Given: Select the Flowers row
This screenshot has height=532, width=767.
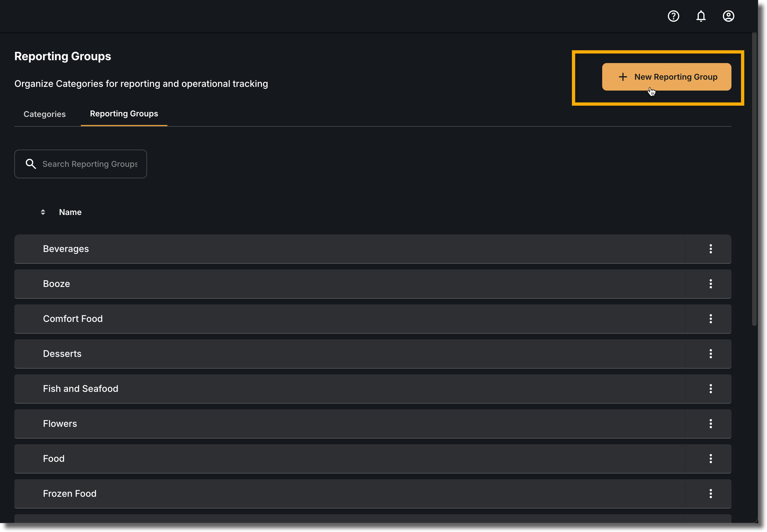Looking at the screenshot, I should click(373, 424).
